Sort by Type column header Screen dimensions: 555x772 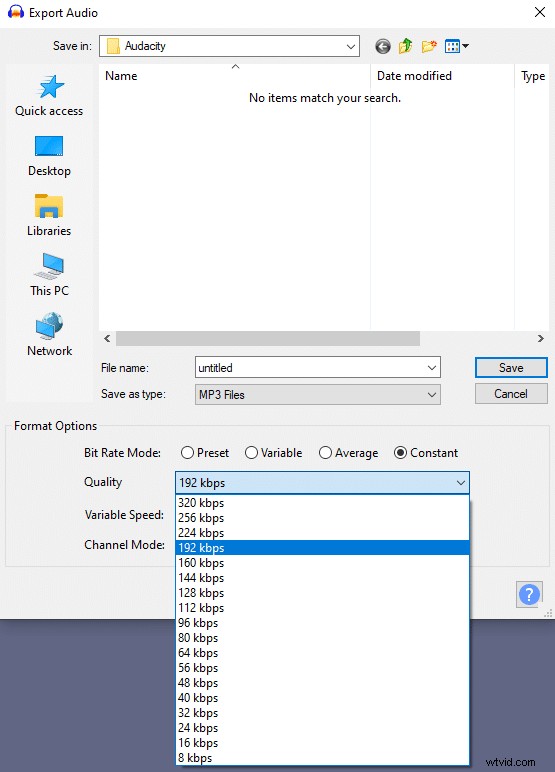click(x=532, y=76)
